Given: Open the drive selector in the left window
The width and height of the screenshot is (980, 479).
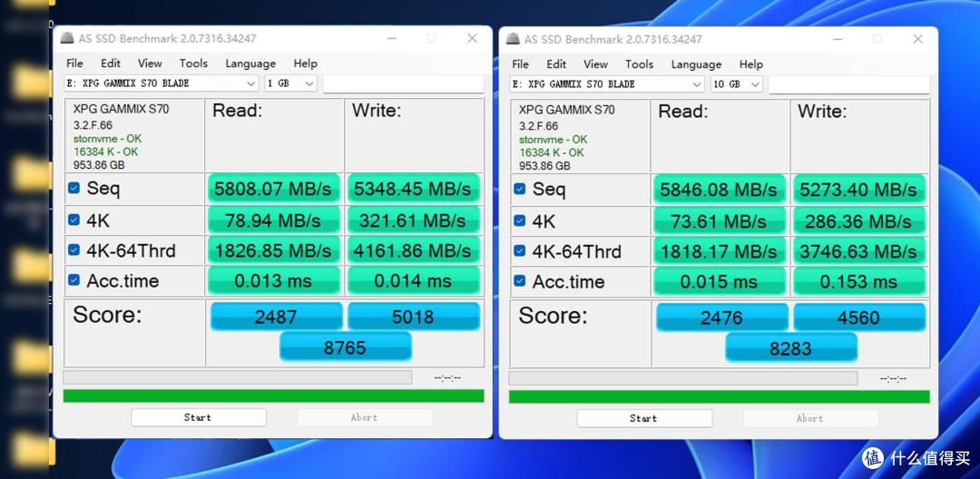Looking at the screenshot, I should 162,83.
